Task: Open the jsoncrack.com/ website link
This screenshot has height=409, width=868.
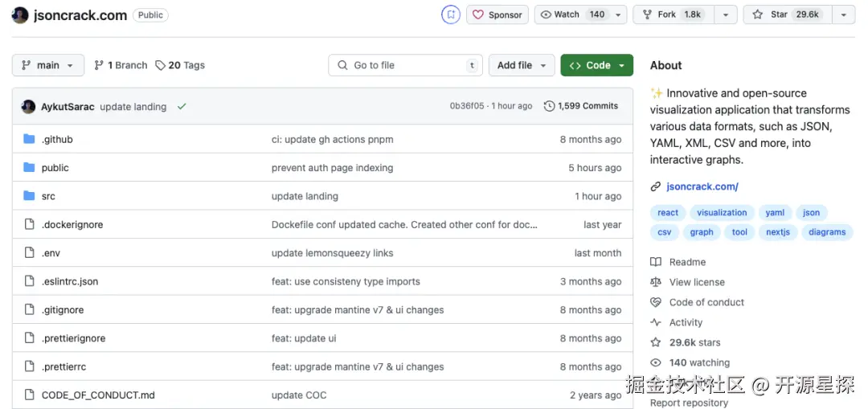Action: click(702, 186)
